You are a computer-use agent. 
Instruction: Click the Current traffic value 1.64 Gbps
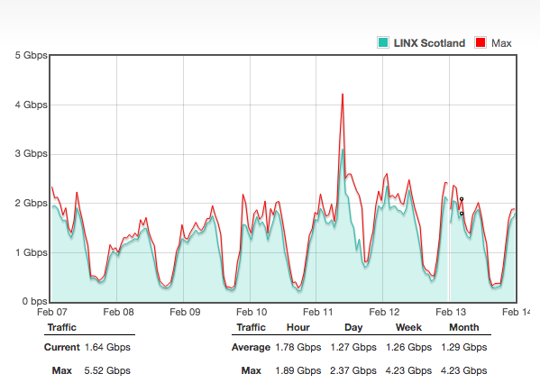pos(107,347)
